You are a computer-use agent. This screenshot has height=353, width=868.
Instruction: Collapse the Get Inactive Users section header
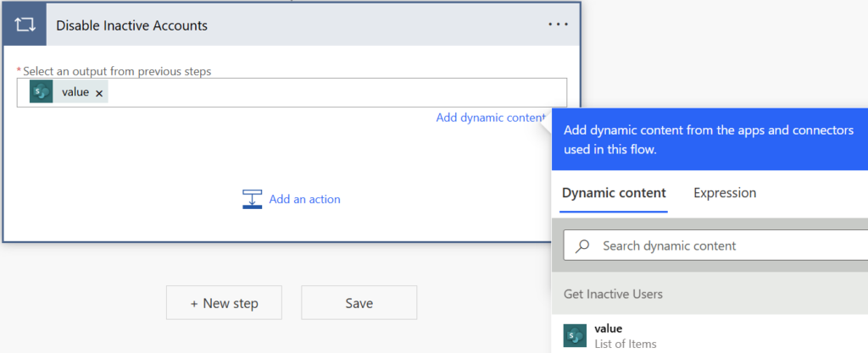[x=613, y=294]
